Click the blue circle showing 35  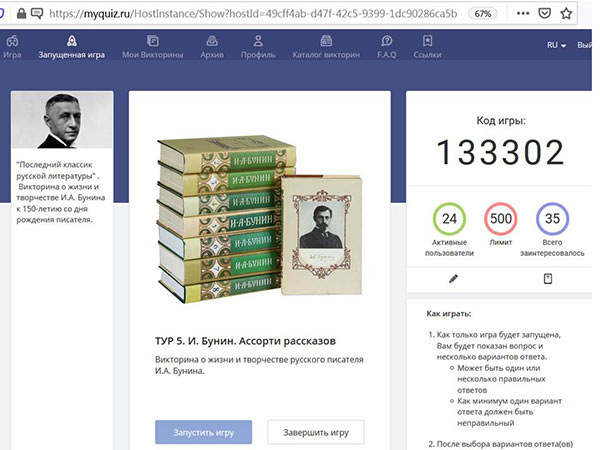[x=547, y=218]
